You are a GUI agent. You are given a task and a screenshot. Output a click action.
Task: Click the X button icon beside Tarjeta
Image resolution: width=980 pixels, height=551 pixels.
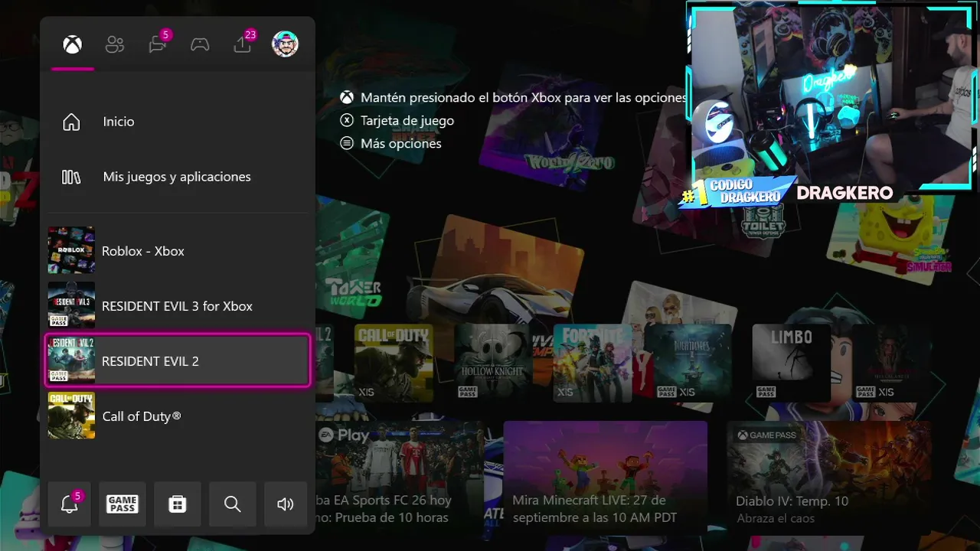point(348,120)
